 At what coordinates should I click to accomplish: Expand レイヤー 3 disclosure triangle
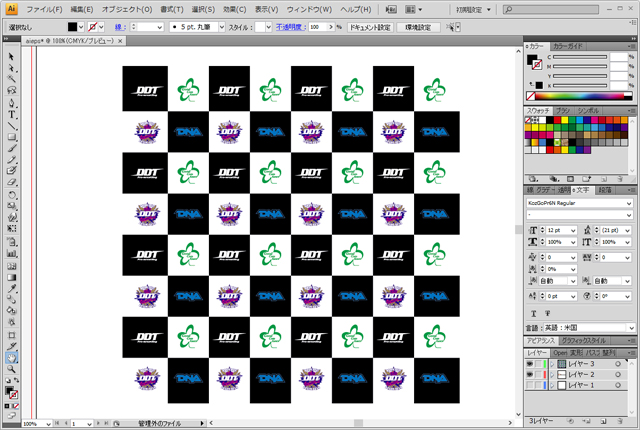coord(552,364)
